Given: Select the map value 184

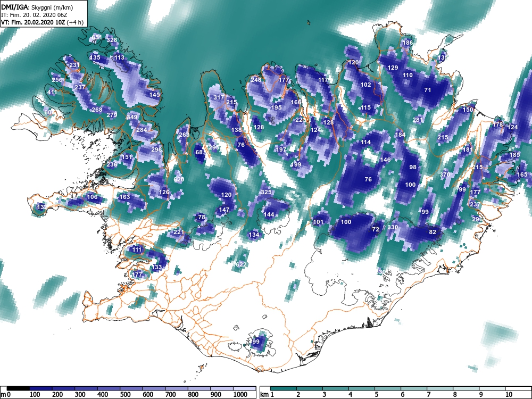Looking at the screenshot, I should click(x=401, y=135).
